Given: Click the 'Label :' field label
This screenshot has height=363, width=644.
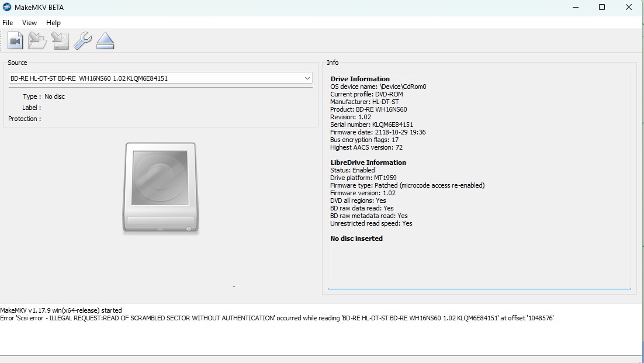Looking at the screenshot, I should coord(32,108).
